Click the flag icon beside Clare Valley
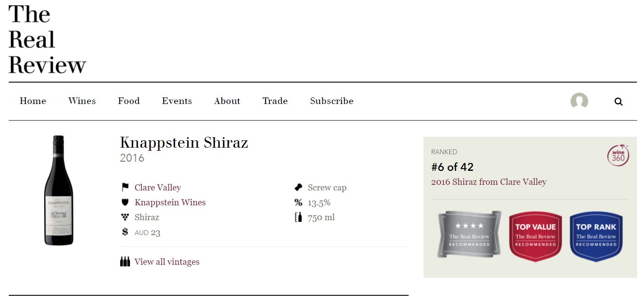The image size is (644, 301). pos(125,187)
